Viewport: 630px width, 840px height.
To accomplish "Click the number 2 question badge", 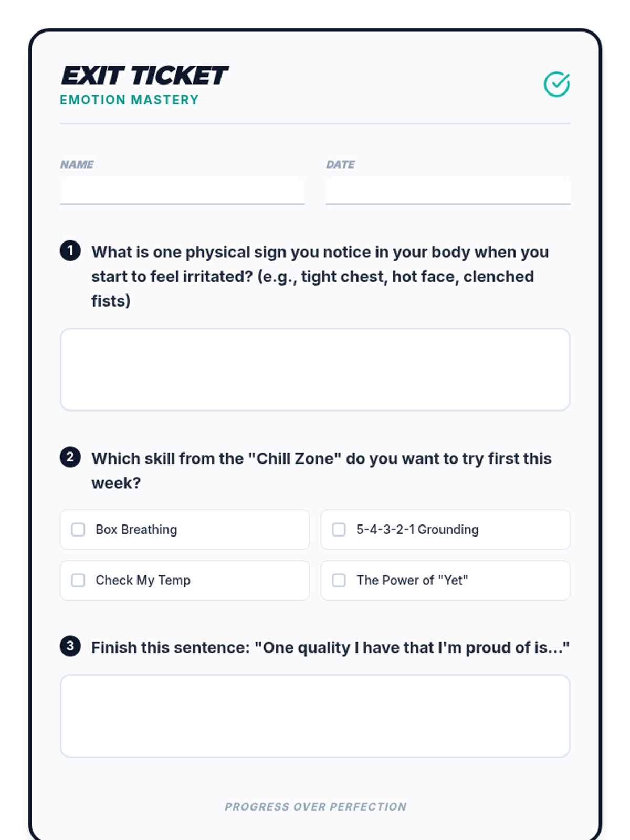I will pyautogui.click(x=70, y=457).
